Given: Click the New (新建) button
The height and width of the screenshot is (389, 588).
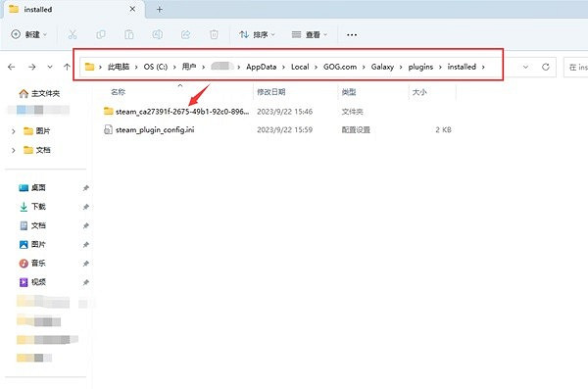Looking at the screenshot, I should click(28, 34).
